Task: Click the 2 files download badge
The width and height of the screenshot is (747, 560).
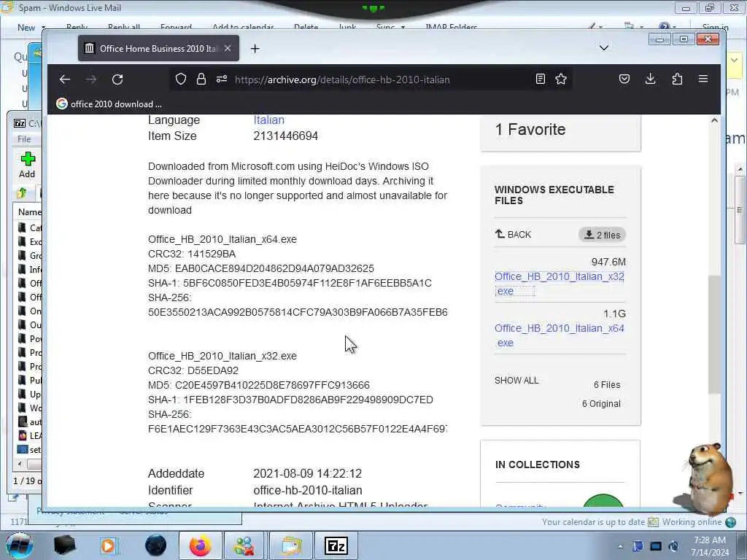Action: (x=602, y=235)
